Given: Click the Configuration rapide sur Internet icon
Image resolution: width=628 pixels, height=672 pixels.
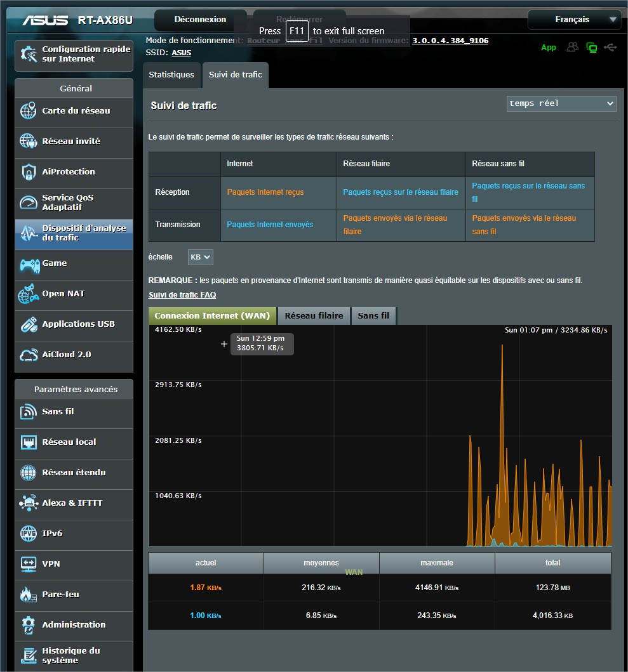Looking at the screenshot, I should (29, 55).
